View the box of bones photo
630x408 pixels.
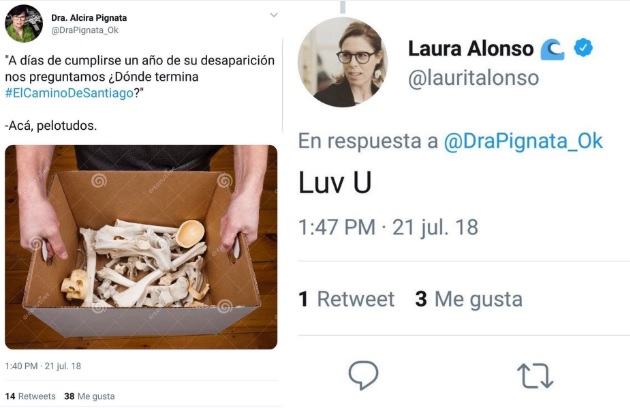point(141,247)
